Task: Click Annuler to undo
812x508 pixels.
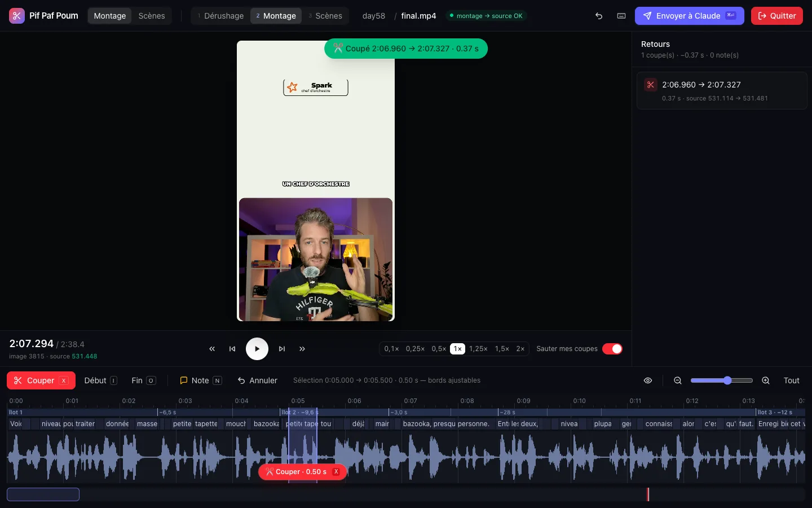Action: click(257, 380)
